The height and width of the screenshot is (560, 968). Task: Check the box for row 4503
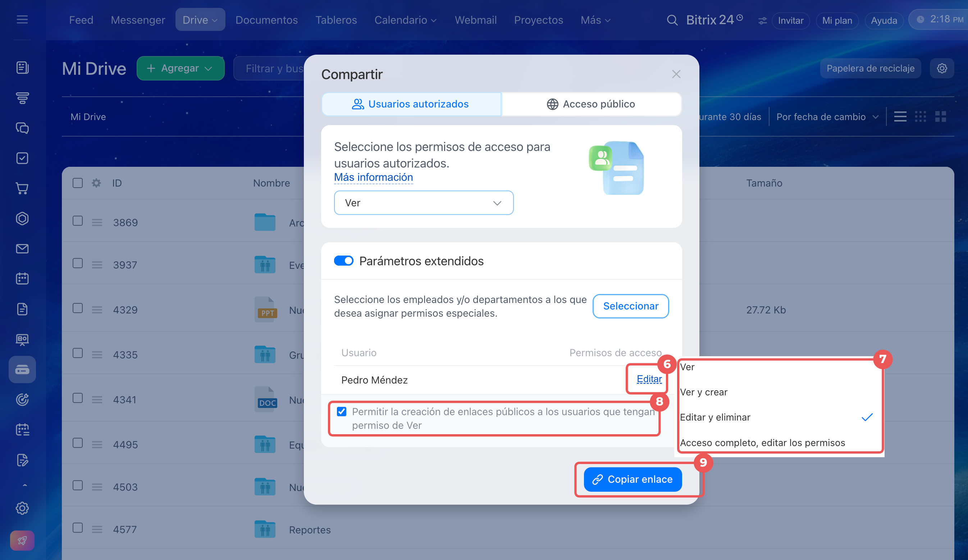(x=78, y=486)
